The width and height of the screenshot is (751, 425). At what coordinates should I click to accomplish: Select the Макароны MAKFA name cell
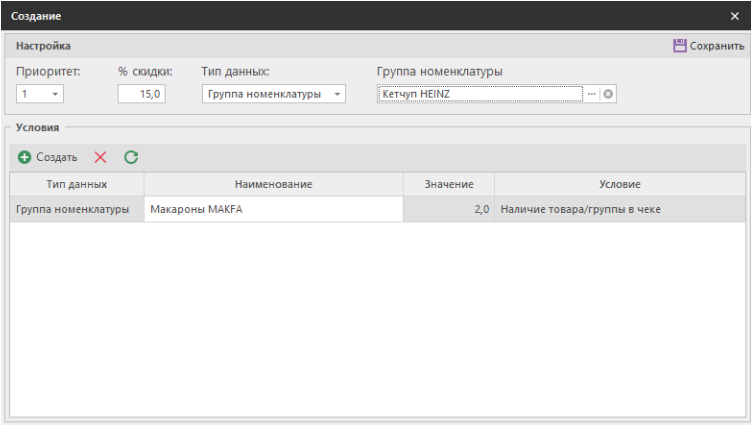[273, 209]
